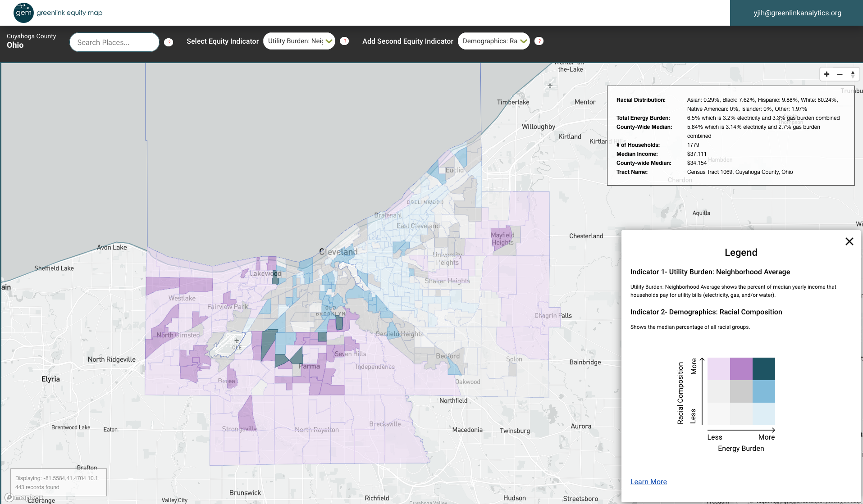This screenshot has width=863, height=504.
Task: Reset map bearing with compass button
Action: pos(853,74)
